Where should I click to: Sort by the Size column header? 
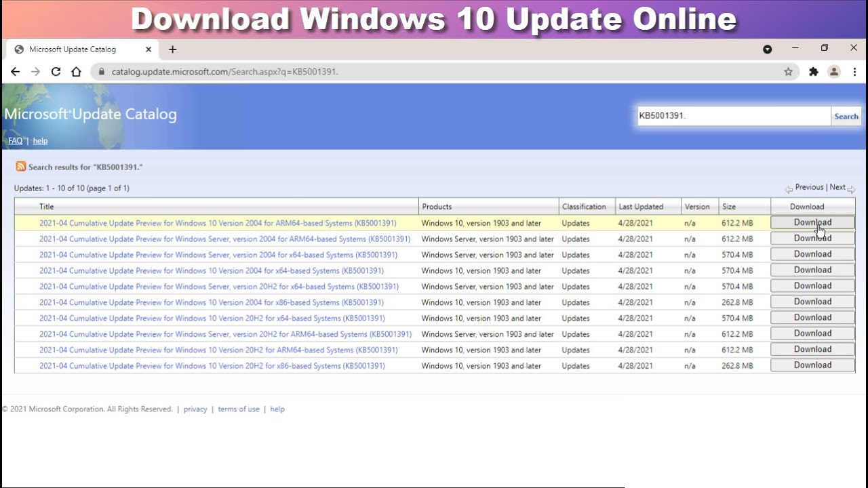728,207
